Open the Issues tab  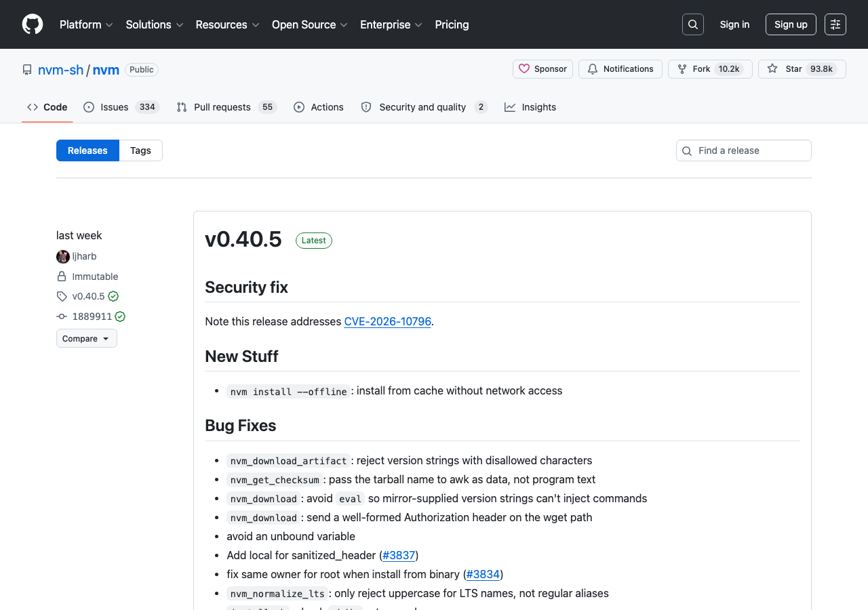121,107
